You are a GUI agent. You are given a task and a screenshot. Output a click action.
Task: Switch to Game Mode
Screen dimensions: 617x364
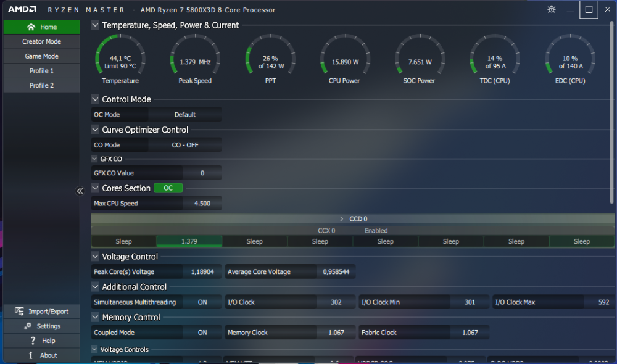click(42, 56)
